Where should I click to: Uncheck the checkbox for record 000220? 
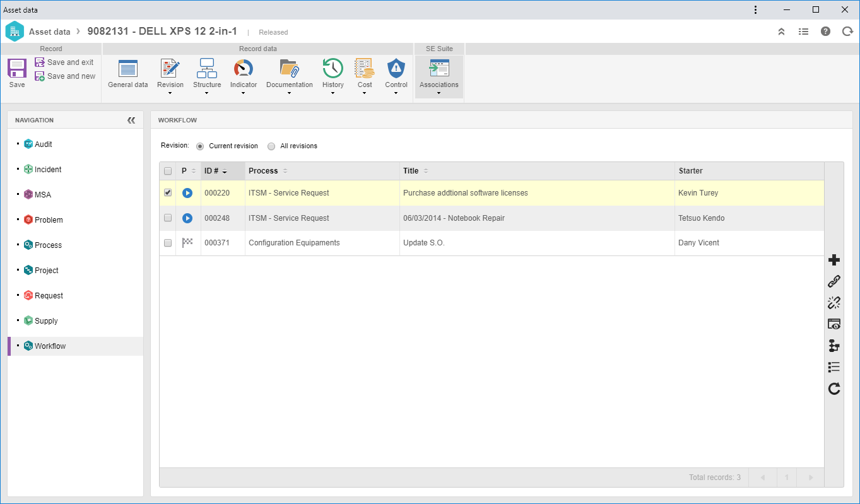[x=168, y=193]
